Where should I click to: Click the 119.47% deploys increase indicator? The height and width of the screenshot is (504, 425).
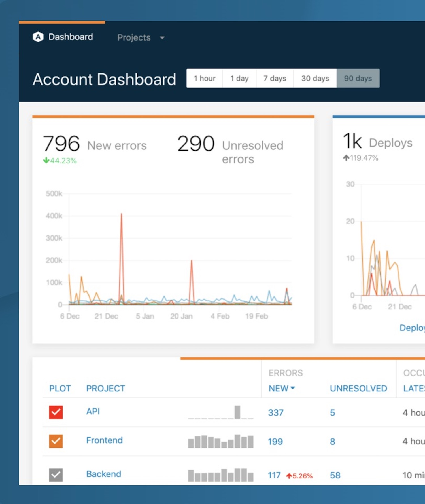click(x=360, y=158)
